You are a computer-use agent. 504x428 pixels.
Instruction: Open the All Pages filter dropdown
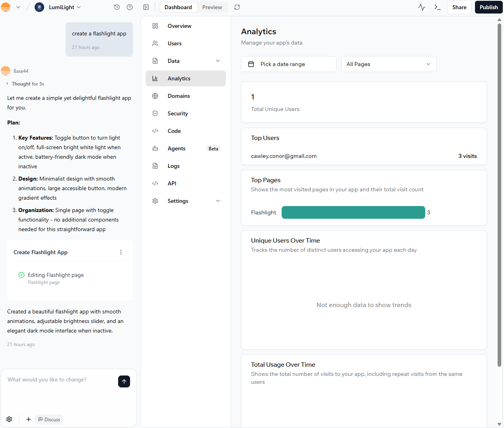coord(389,64)
